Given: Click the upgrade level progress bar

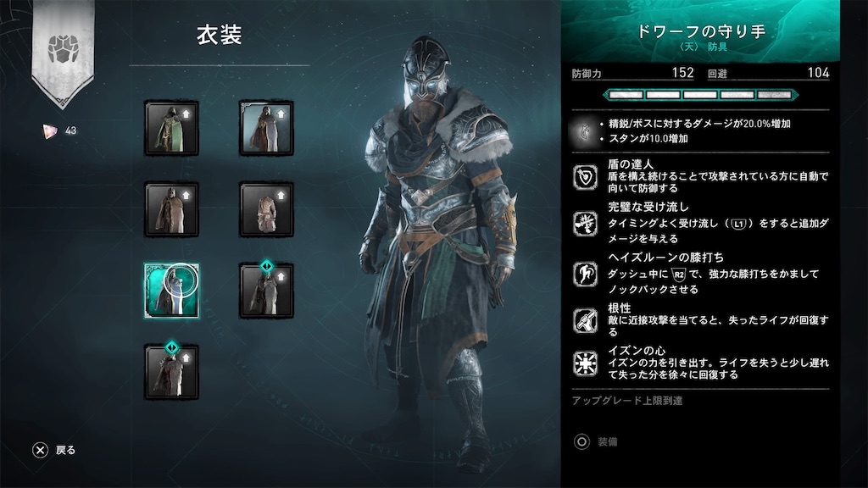Looking at the screenshot, I should pos(700,95).
